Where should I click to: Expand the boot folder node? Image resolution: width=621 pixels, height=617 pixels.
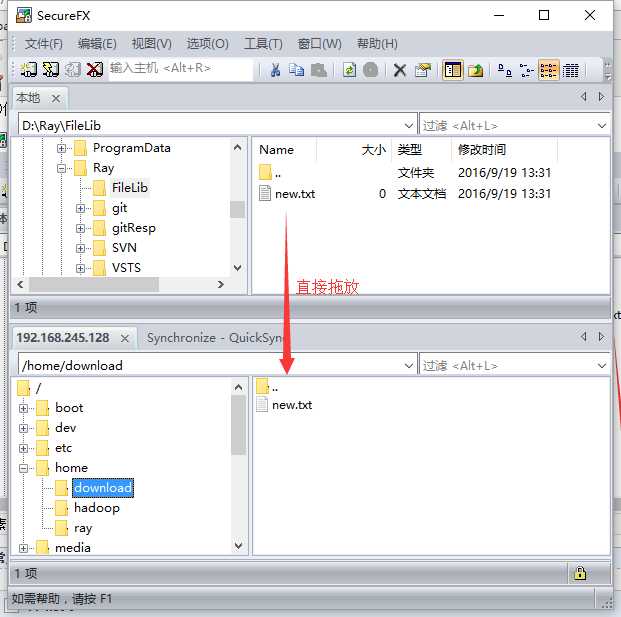23,408
